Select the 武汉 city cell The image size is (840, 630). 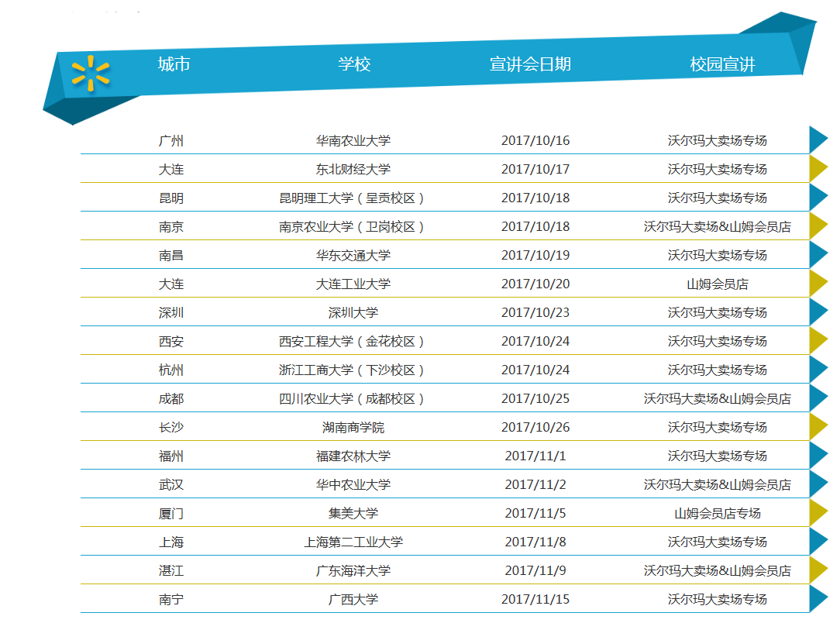coord(171,485)
